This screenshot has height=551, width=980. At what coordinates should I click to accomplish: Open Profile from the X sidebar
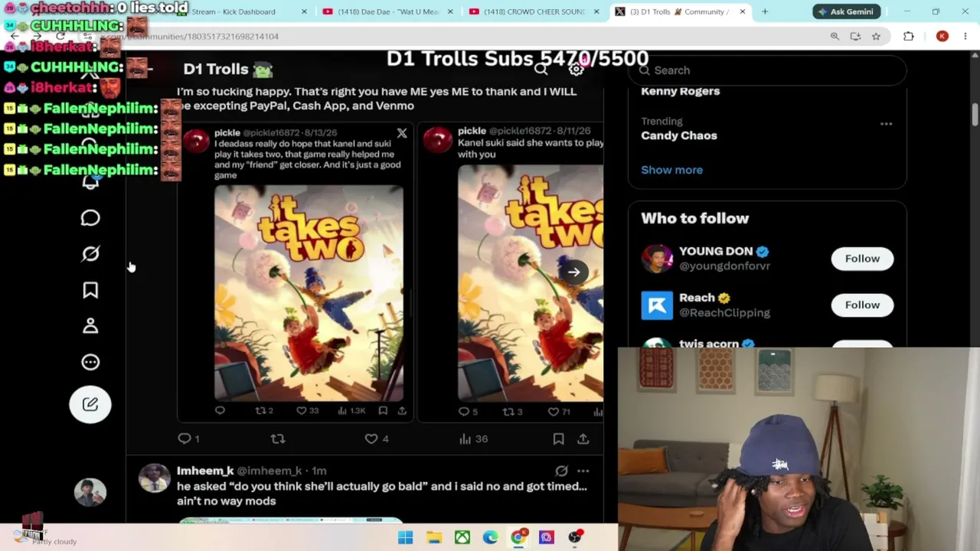[x=90, y=326]
